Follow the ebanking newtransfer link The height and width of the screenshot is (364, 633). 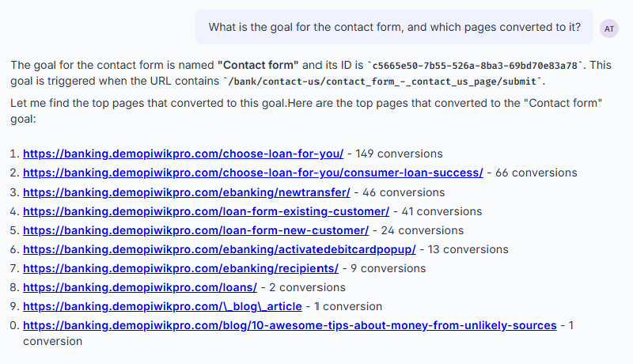[x=187, y=192]
